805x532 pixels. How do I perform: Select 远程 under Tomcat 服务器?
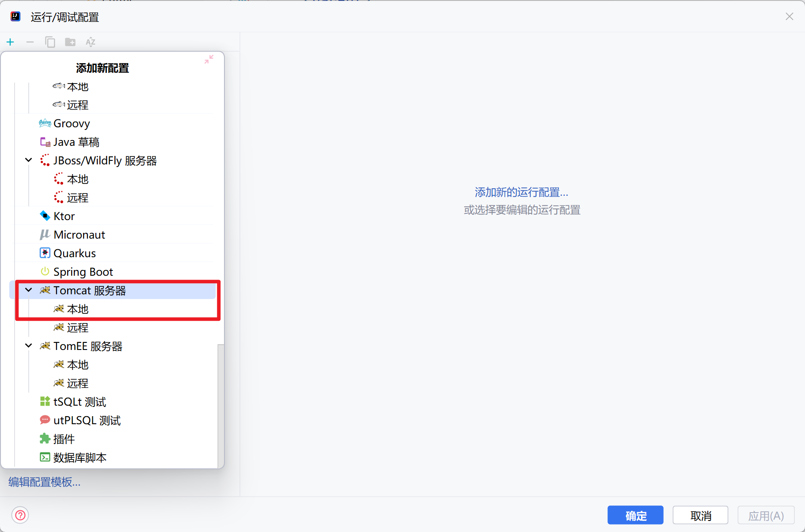click(78, 327)
